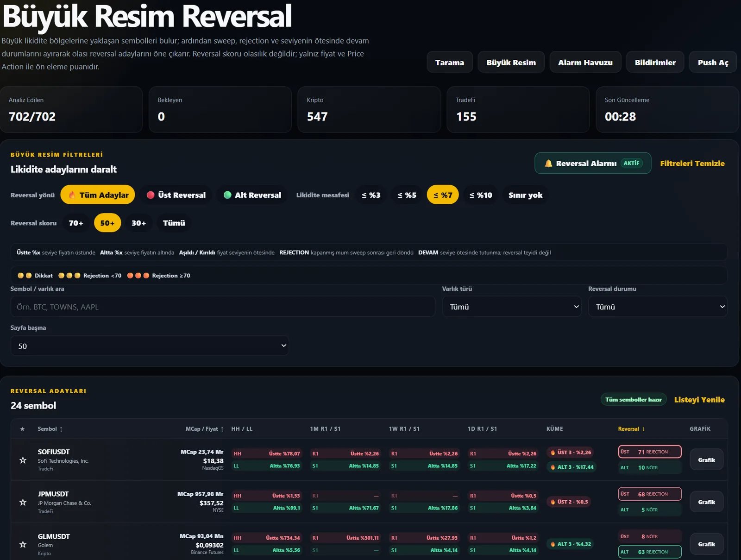Focus the Sembol / varlık ara search field
741x560 pixels.
coord(223,307)
